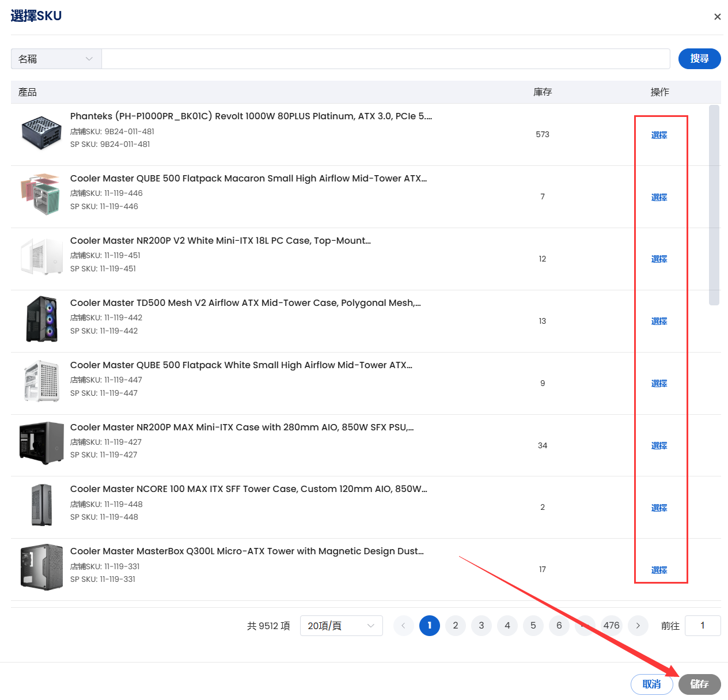Go to the next page with the right chevron
Screen dimensions: 728x700
[638, 626]
